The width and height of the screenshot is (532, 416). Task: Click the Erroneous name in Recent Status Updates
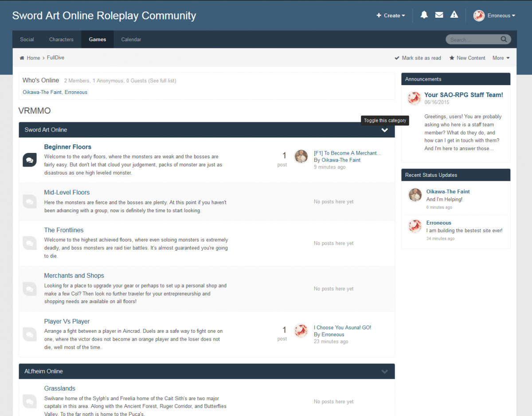[439, 223]
